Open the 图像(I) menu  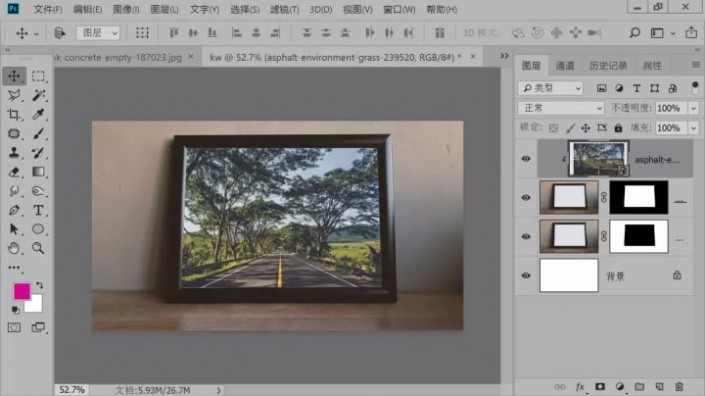(x=126, y=9)
